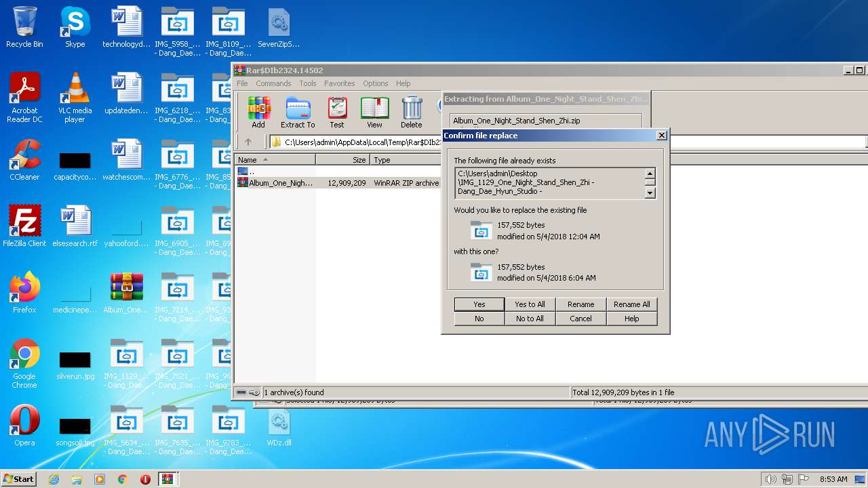Open the Recycle Bin desktop icon
868x488 pixels.
pos(24,28)
